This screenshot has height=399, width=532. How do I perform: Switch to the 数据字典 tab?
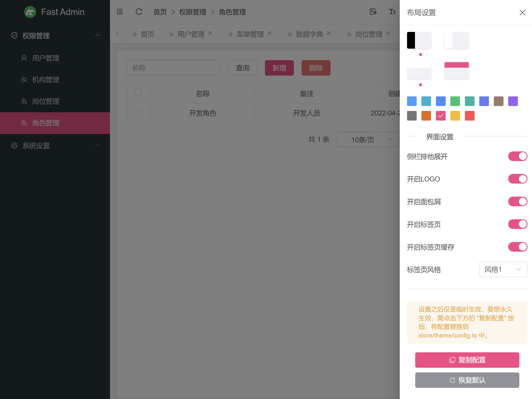pos(309,34)
